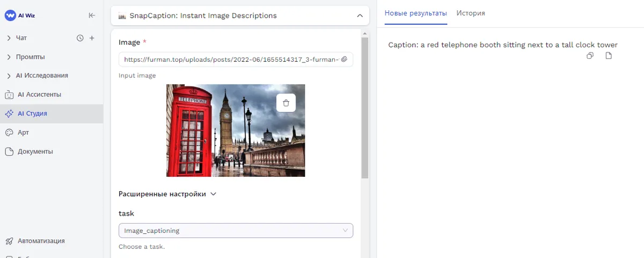Open AI Ассистенты page

(52, 95)
